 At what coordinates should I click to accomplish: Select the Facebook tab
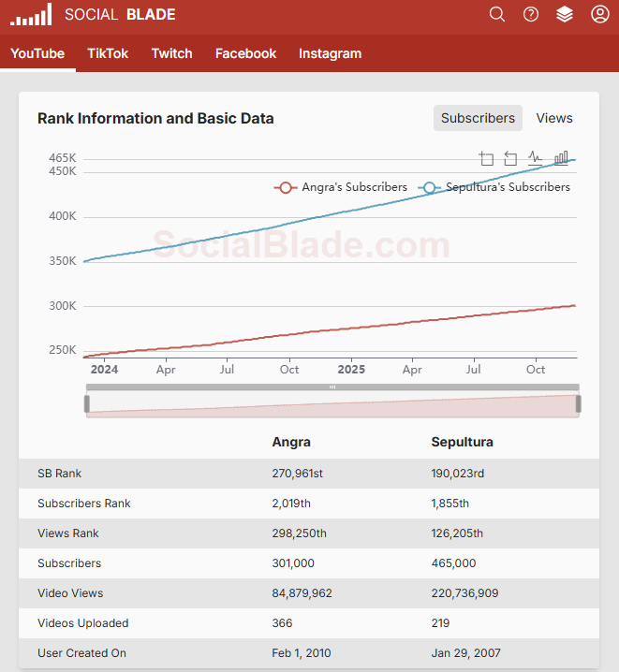pos(245,53)
